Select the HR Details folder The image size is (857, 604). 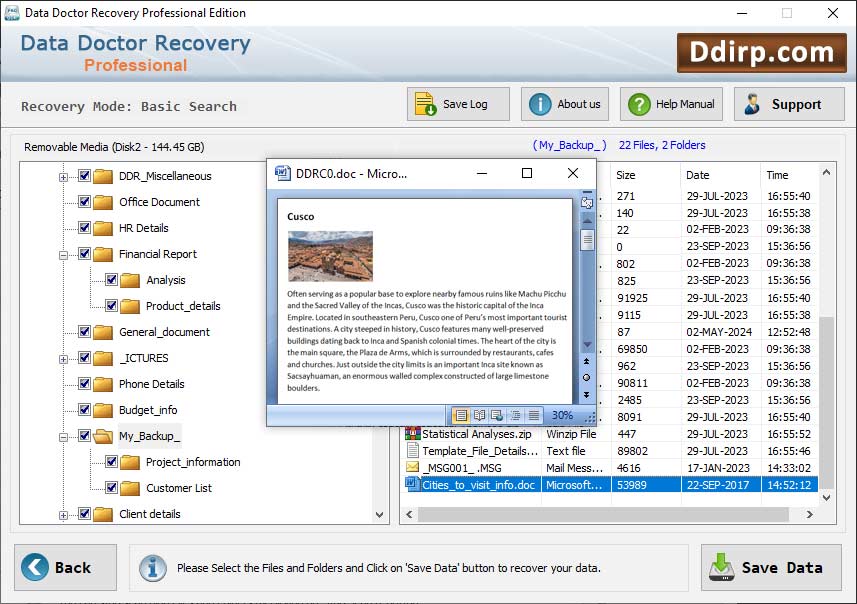[x=143, y=228]
